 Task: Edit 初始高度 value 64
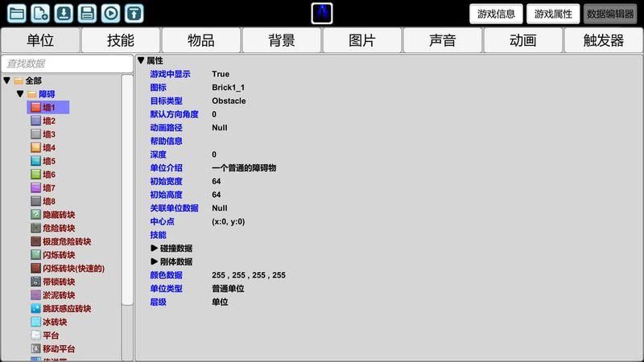tap(217, 195)
